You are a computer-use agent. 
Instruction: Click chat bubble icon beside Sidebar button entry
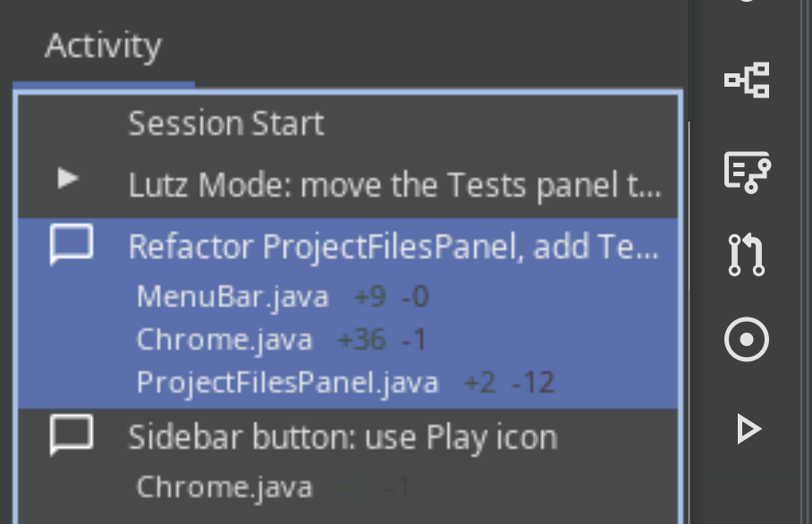71,436
